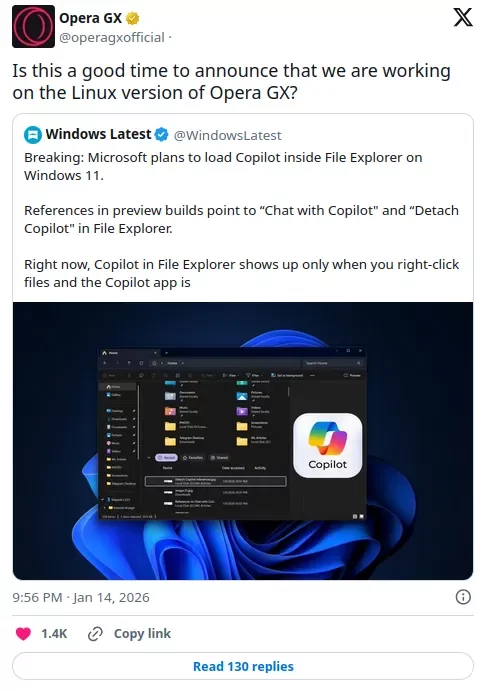Open the Opera GX profile avatar

pos(33,26)
